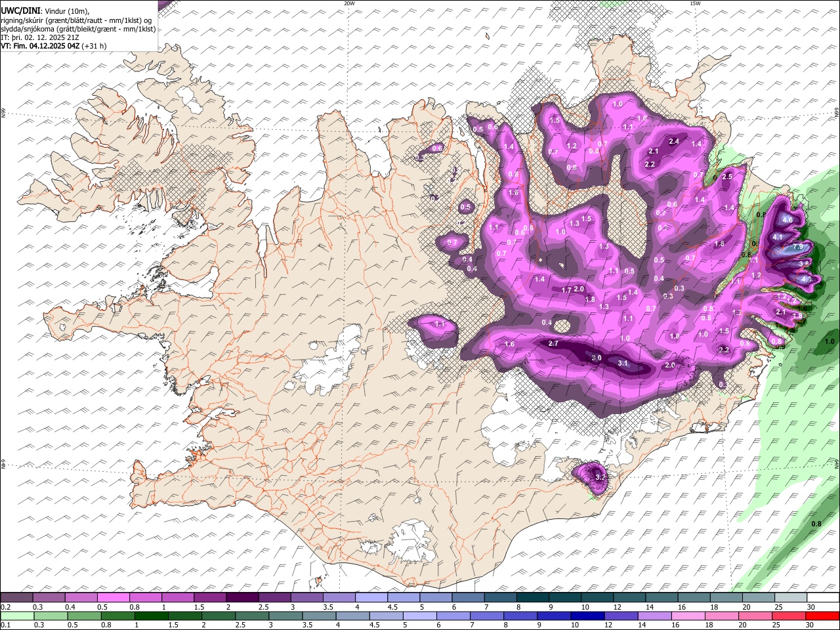
Task: Select the 3.1 snowfall value on the map
Action: pyautogui.click(x=623, y=363)
